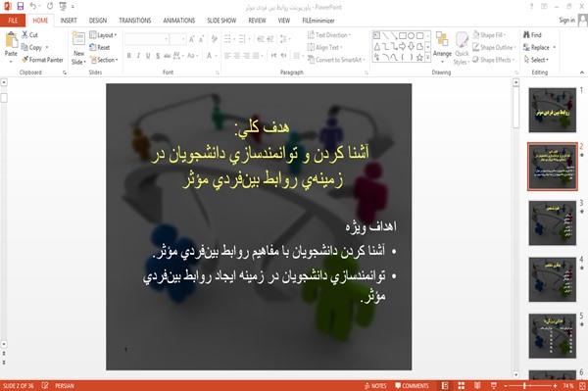This screenshot has height=391, width=588.
Task: Click the Find icon in Editing group
Action: 532,35
